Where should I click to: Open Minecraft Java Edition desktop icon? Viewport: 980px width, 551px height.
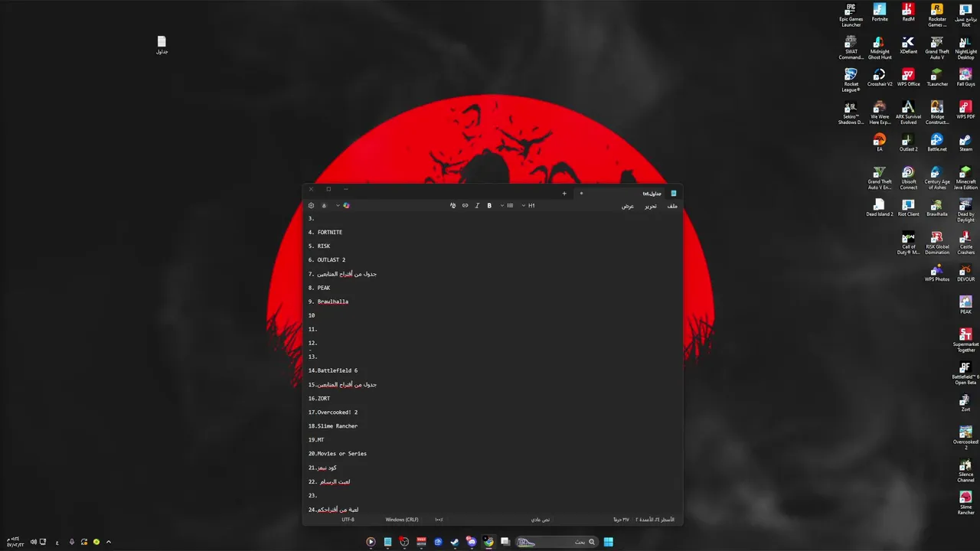tap(965, 178)
